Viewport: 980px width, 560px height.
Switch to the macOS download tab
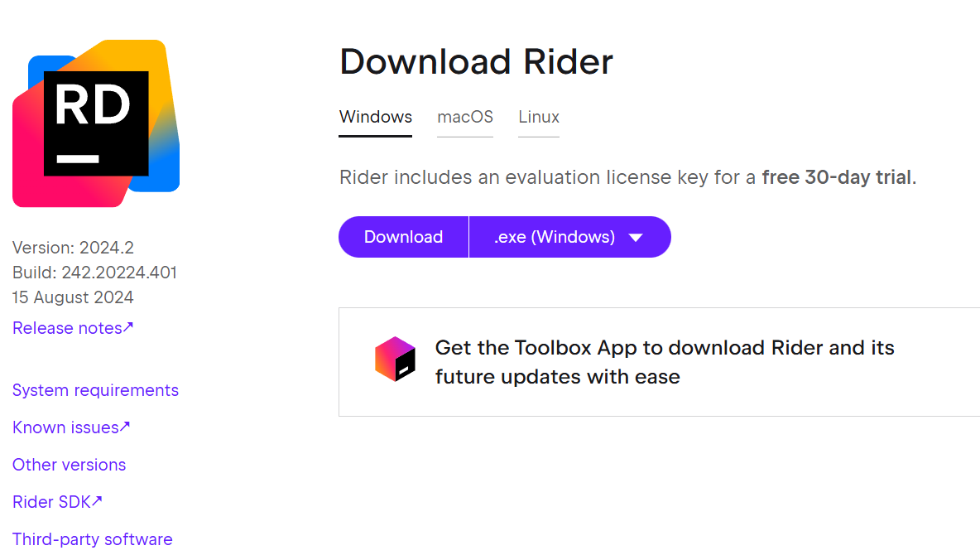click(x=465, y=117)
